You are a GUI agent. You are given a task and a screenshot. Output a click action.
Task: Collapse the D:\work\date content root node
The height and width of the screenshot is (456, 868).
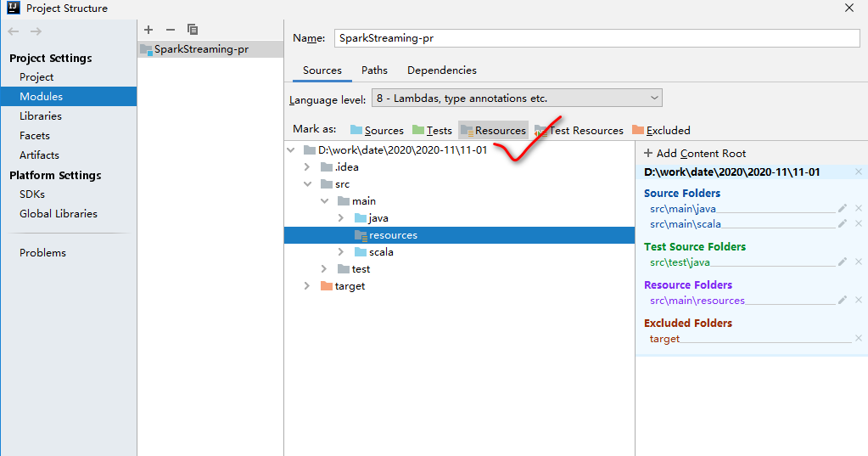coord(291,150)
